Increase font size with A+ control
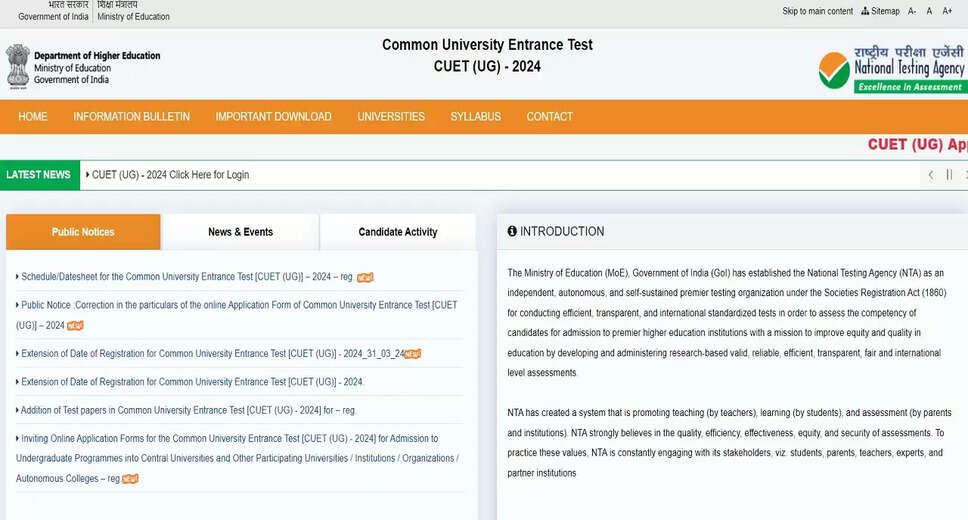 point(947,11)
